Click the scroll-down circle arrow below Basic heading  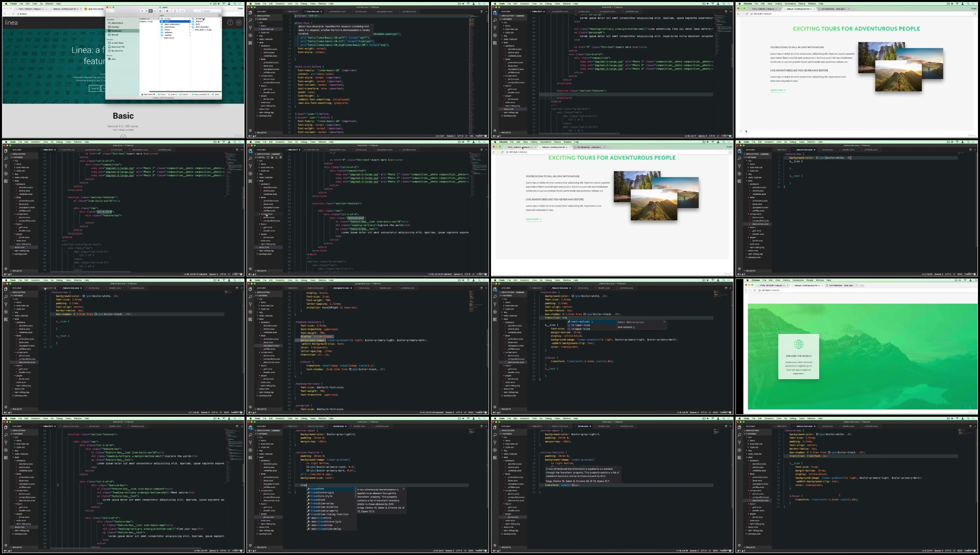[123, 136]
